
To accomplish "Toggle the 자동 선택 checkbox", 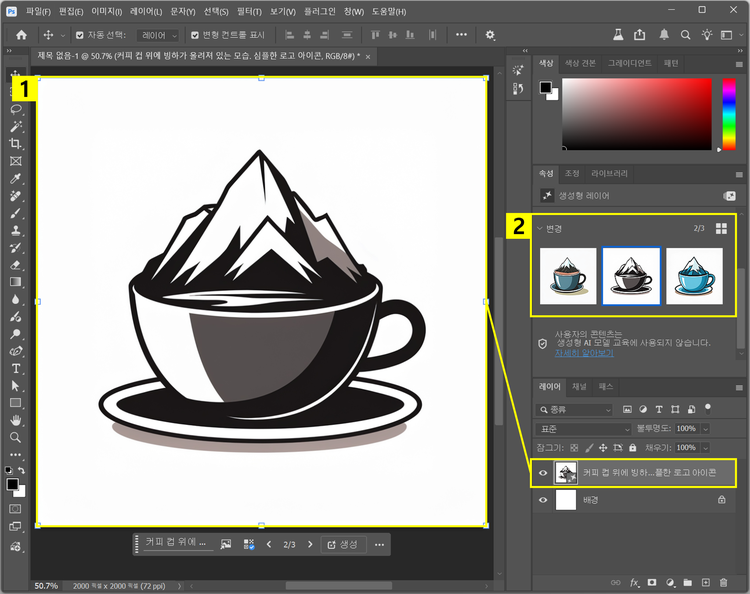I will (80, 34).
